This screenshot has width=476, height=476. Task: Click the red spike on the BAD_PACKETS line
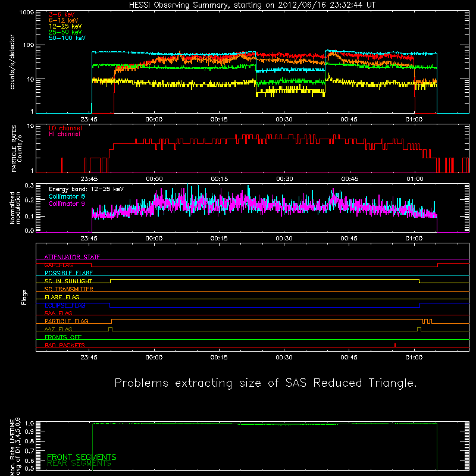(395, 345)
